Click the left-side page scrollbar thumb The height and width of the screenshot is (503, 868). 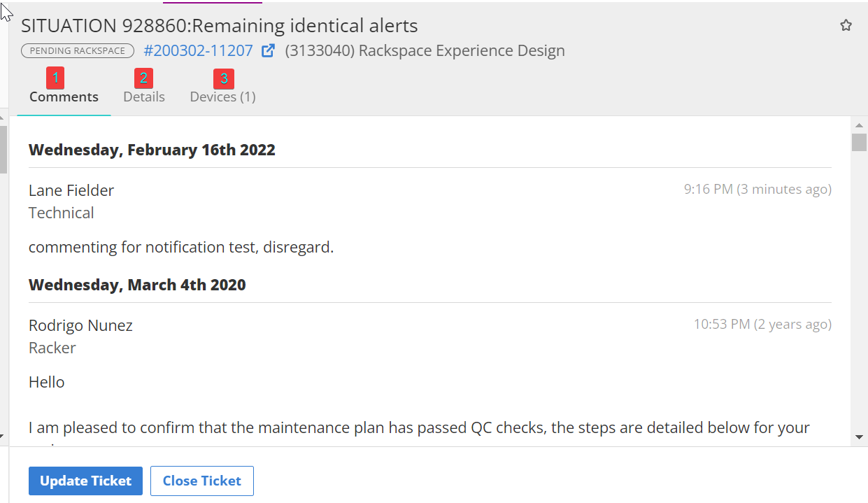(3, 148)
